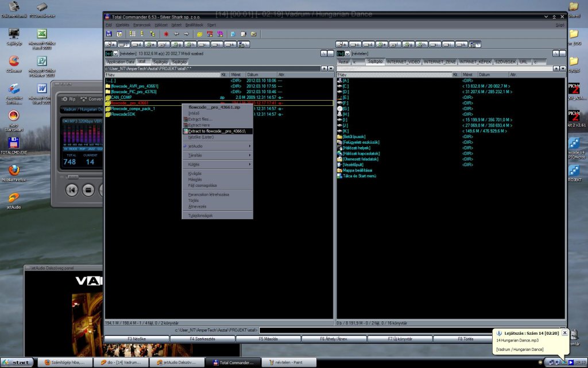This screenshot has width=588, height=368.
Task: Choose Extract files... in context menu
Action: coord(217,119)
